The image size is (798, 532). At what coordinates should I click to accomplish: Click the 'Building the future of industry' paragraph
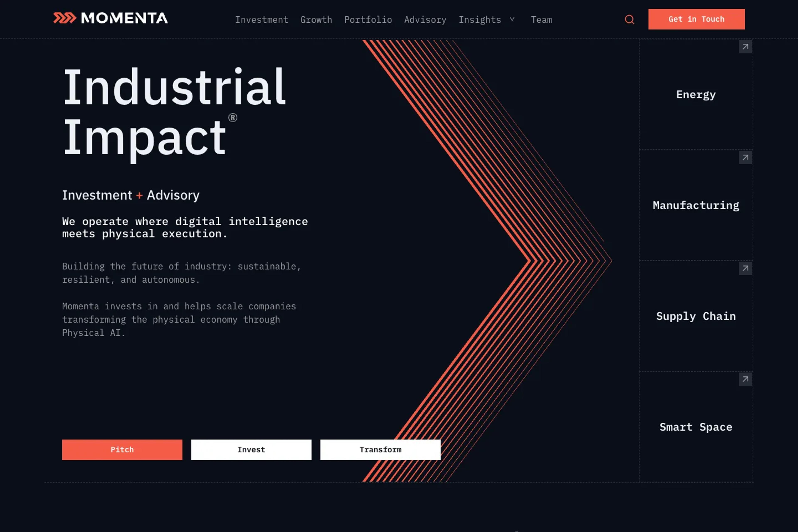click(x=181, y=273)
